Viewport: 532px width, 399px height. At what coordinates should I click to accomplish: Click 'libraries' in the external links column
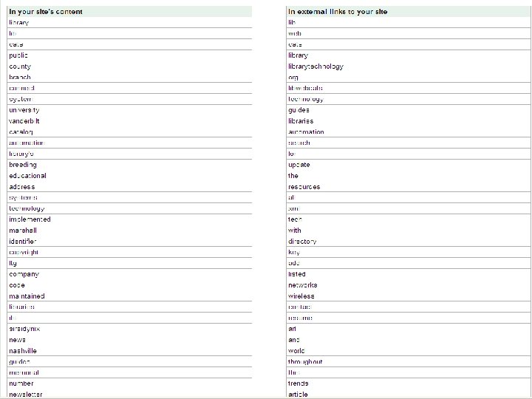pyautogui.click(x=301, y=121)
